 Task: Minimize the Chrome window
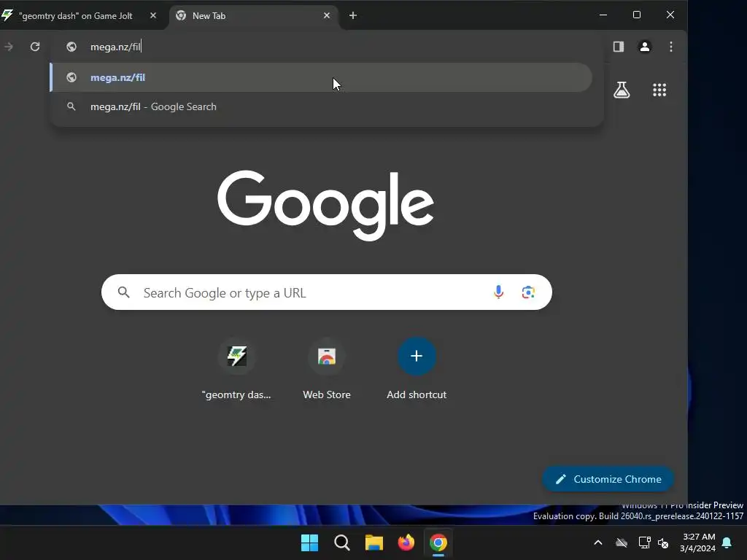[603, 15]
